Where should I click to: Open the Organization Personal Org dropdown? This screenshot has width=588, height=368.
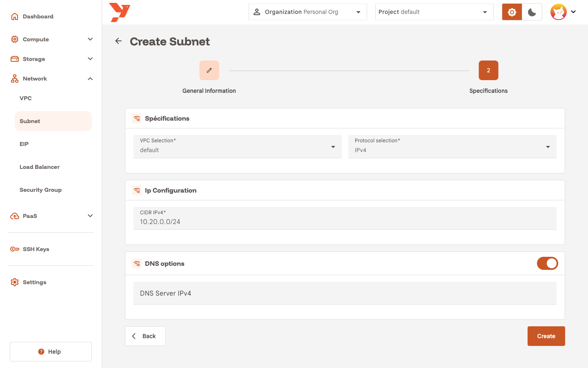coord(308,12)
